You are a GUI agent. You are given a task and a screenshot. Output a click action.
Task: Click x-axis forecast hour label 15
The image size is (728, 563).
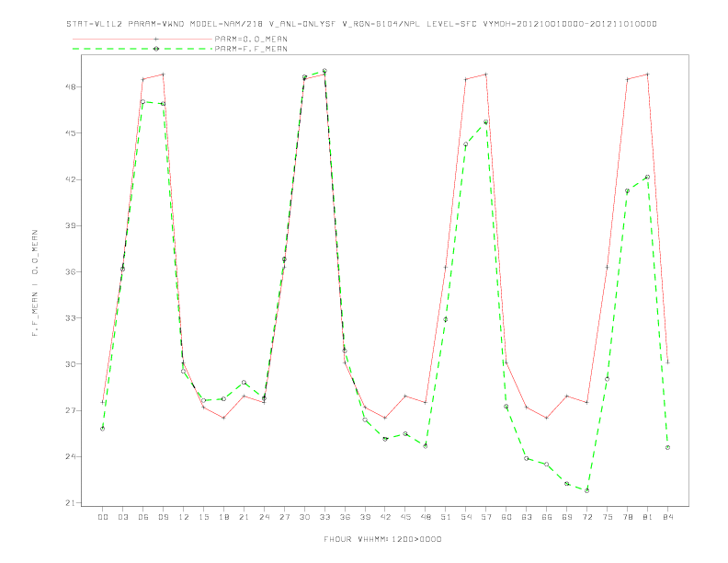tap(203, 517)
